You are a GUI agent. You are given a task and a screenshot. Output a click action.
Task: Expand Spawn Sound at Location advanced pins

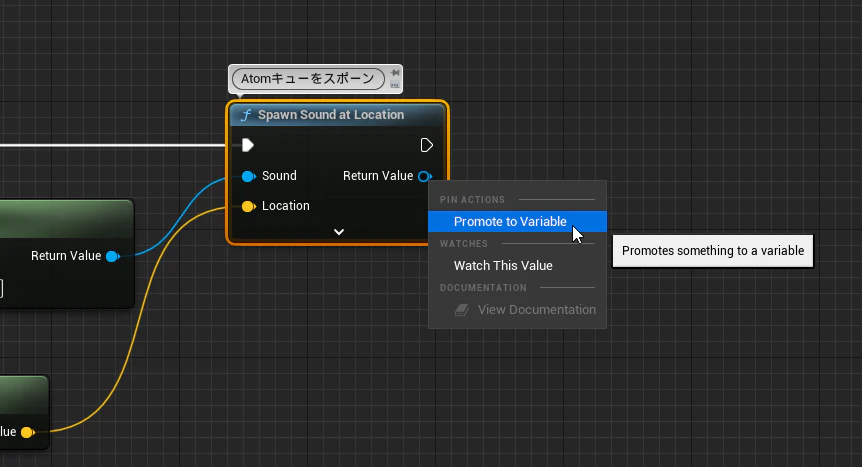[339, 232]
